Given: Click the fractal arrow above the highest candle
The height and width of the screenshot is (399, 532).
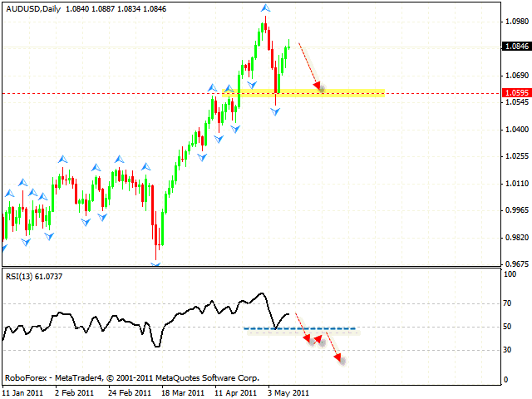Looking at the screenshot, I should (265, 9).
